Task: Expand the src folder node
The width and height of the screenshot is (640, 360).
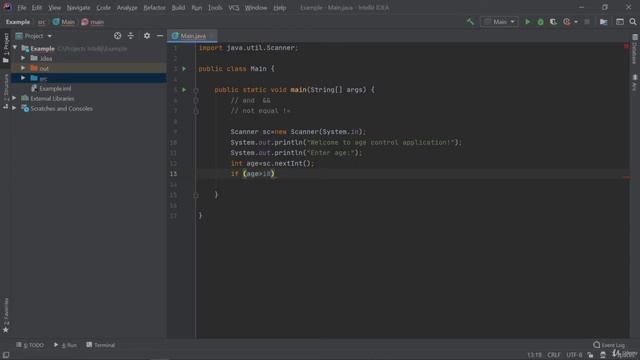Action: 23,78
